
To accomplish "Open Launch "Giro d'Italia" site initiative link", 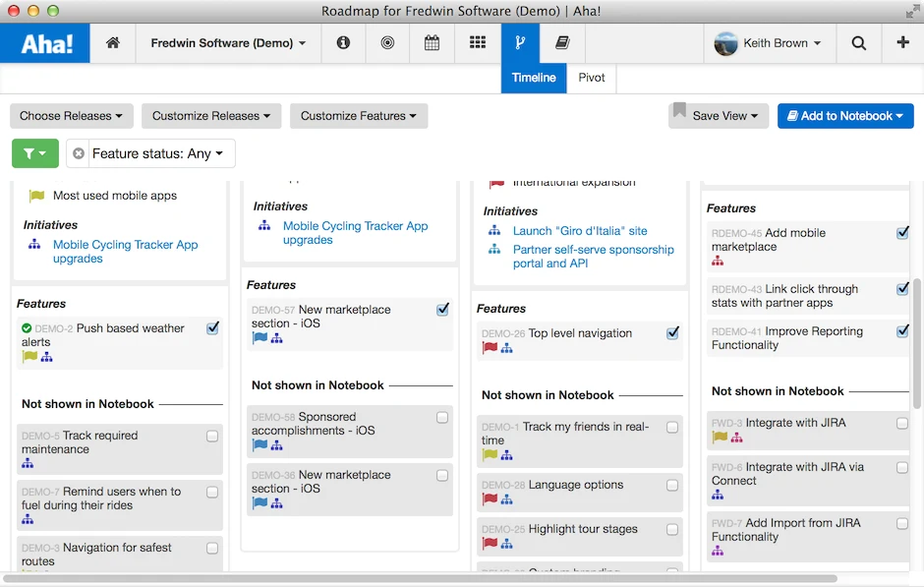I will [x=580, y=231].
